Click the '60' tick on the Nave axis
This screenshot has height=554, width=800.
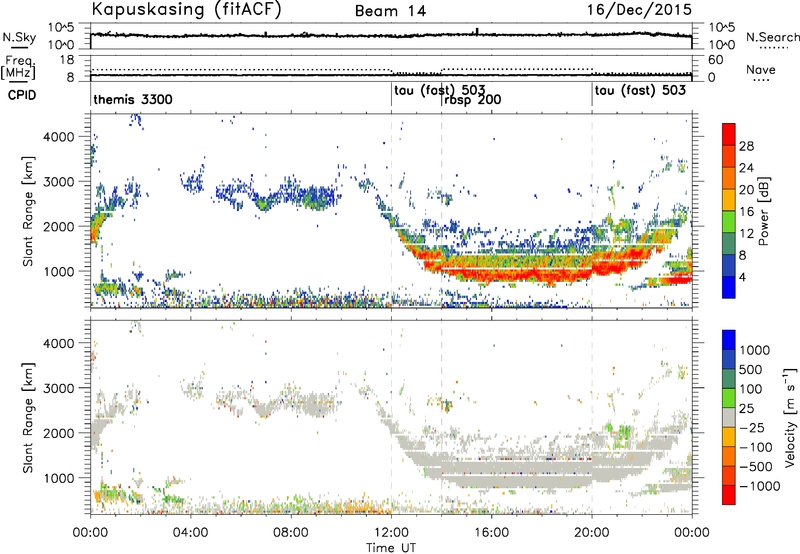pos(715,60)
